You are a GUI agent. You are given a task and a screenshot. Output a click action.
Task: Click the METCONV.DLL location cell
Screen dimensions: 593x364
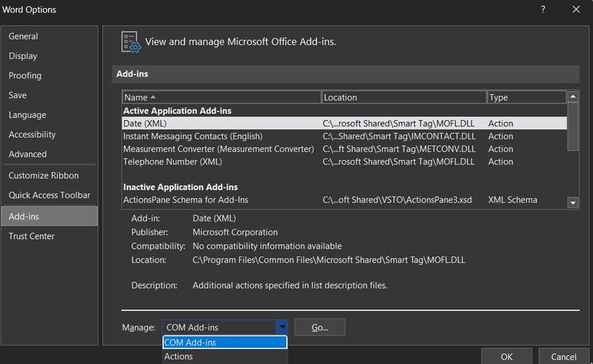(x=399, y=149)
